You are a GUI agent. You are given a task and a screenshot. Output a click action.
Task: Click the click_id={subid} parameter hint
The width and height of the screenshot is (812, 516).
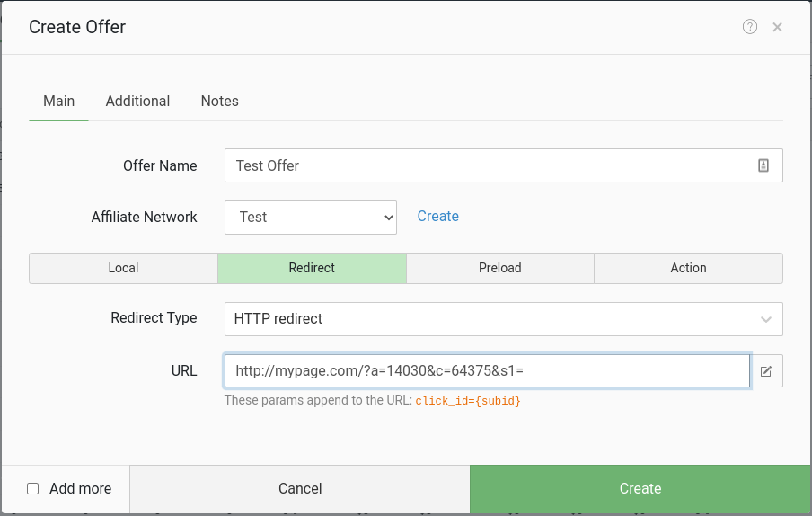click(x=467, y=401)
